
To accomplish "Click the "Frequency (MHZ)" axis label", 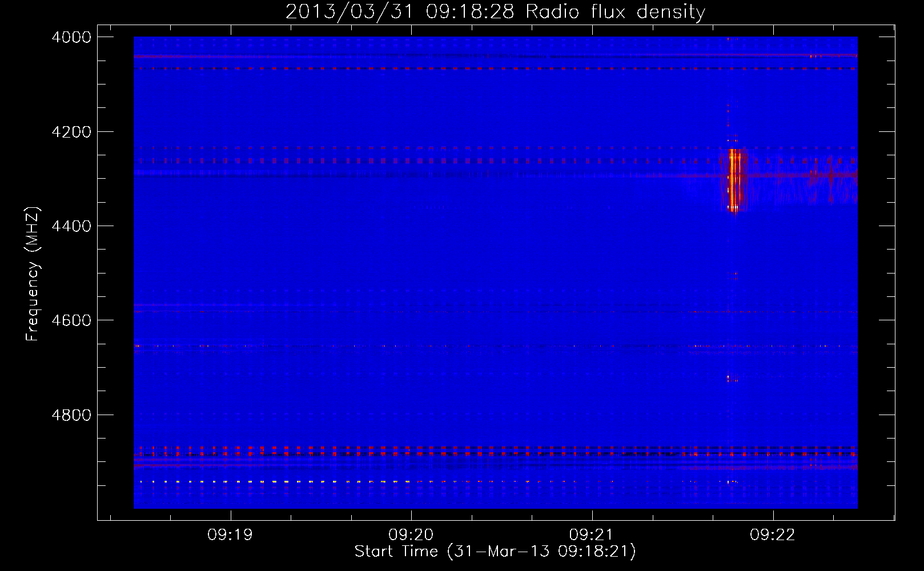I will (33, 274).
